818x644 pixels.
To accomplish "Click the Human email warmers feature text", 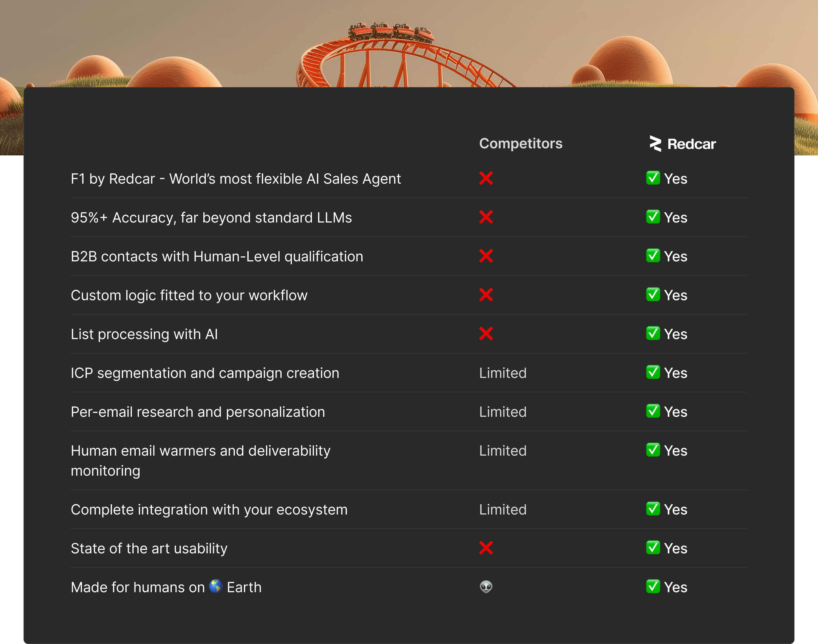I will point(200,460).
